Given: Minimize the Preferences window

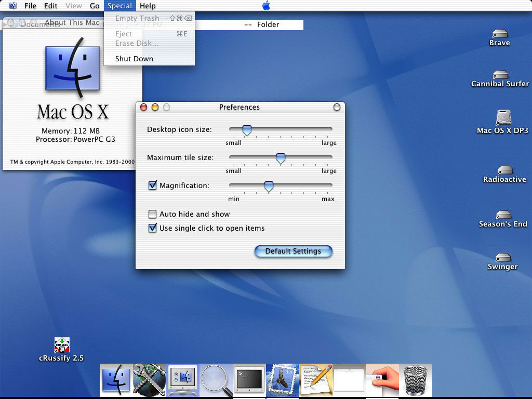Looking at the screenshot, I should click(155, 107).
